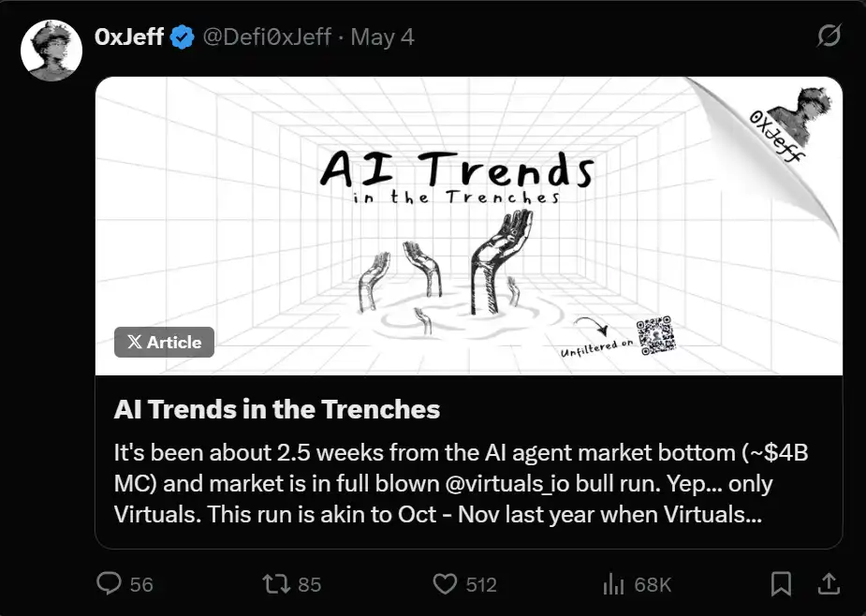Open the May 4 timestamp link
The image size is (866, 616).
point(382,37)
